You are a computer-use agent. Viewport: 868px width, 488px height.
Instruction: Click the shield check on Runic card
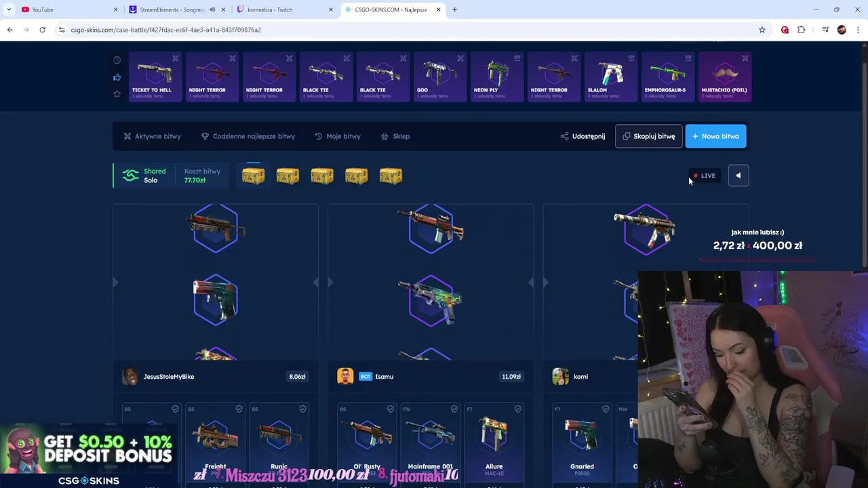pos(302,409)
